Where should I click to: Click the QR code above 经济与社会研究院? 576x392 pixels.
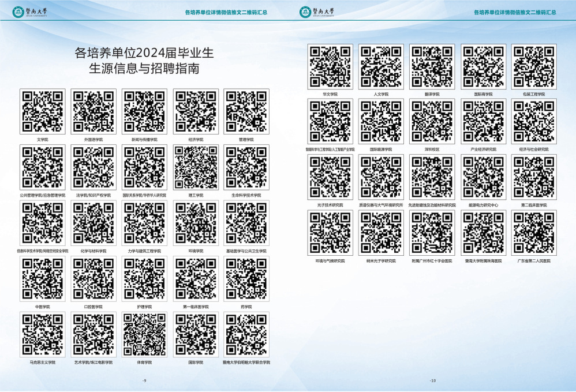tap(534, 121)
